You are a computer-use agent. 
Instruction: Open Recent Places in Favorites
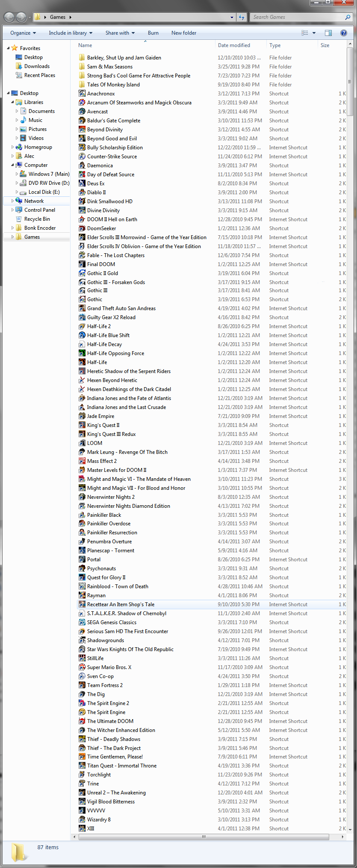pos(39,75)
